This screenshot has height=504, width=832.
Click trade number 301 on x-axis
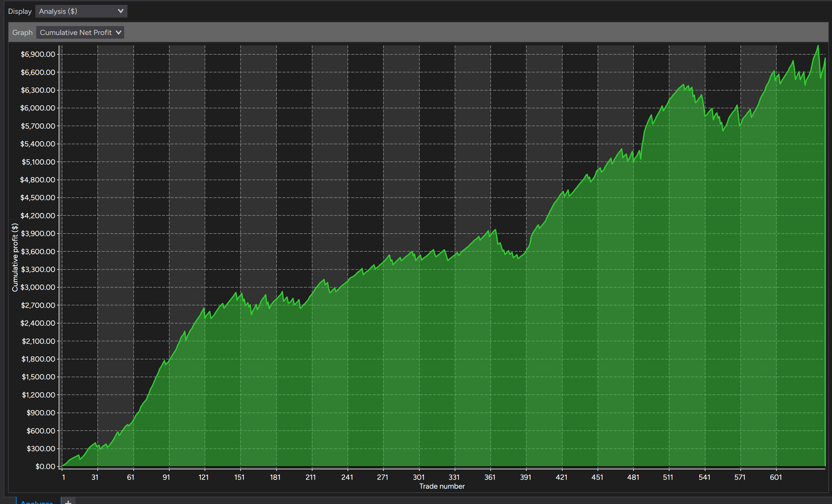point(419,477)
